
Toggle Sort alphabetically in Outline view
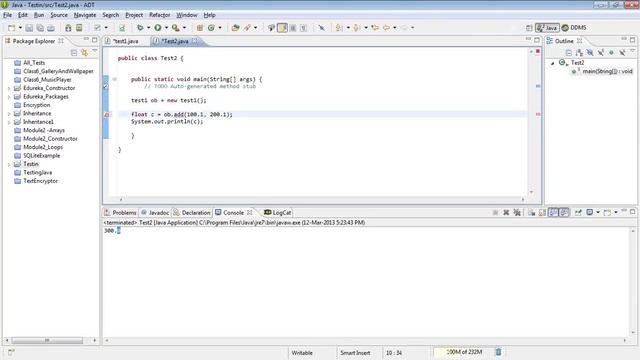579,53
